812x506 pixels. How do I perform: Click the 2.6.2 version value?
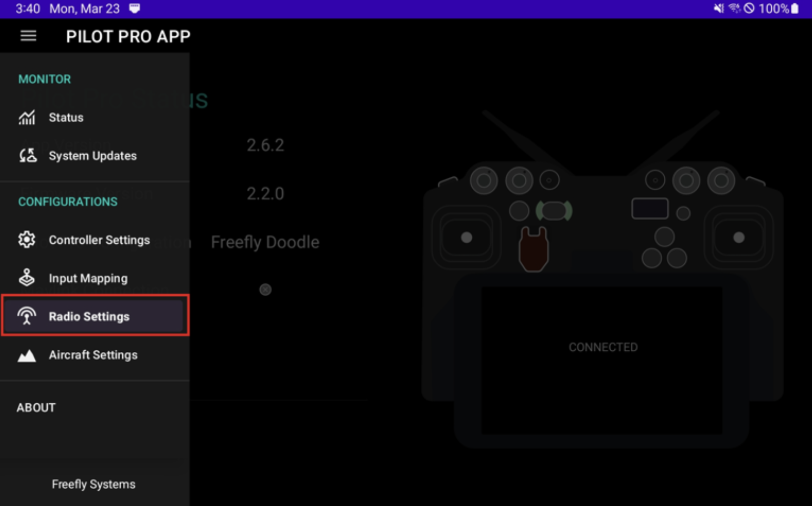[x=265, y=145]
